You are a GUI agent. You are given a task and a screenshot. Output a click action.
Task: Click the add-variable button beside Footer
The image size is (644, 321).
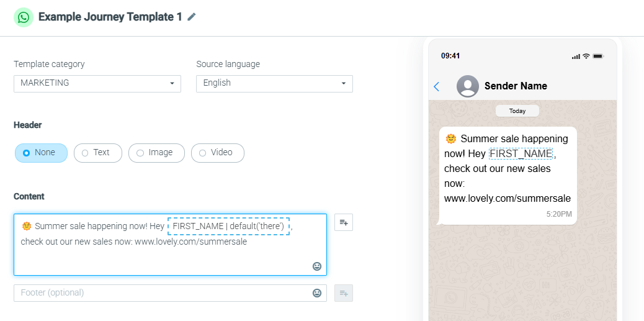coord(344,293)
